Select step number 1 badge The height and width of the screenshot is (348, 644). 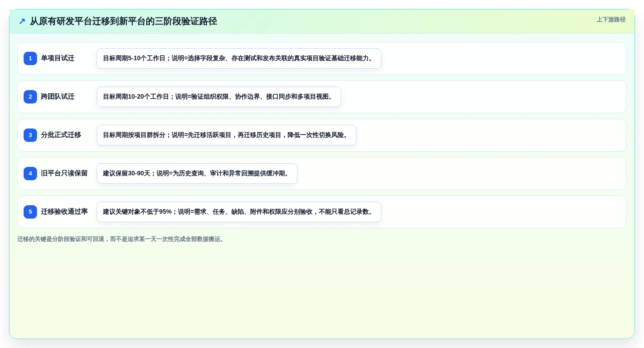pyautogui.click(x=30, y=58)
